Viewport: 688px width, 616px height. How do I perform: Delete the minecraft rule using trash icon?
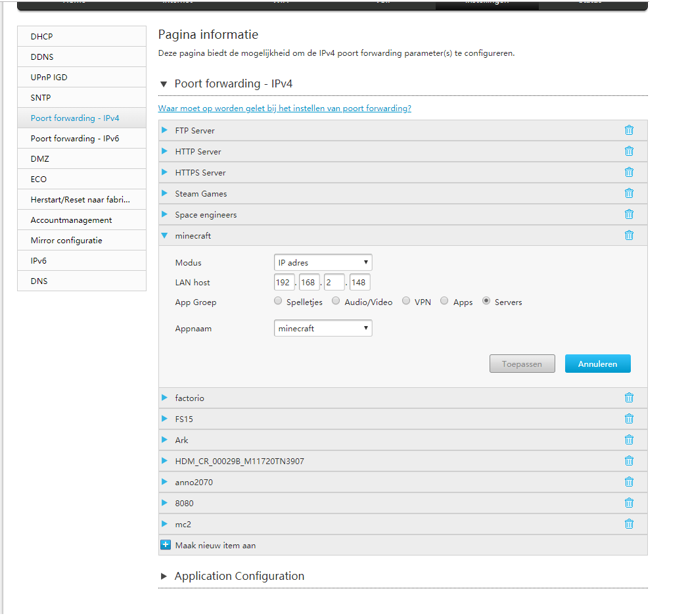click(x=629, y=235)
